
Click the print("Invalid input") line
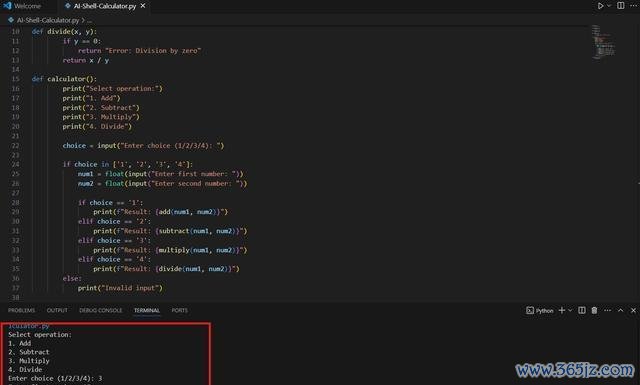[x=120, y=288]
